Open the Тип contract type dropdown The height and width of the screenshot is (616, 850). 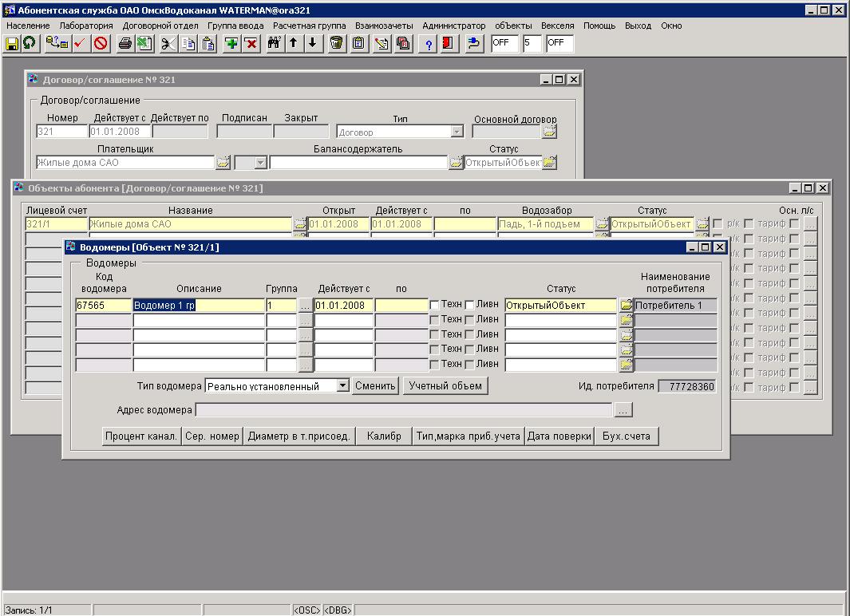coord(457,132)
